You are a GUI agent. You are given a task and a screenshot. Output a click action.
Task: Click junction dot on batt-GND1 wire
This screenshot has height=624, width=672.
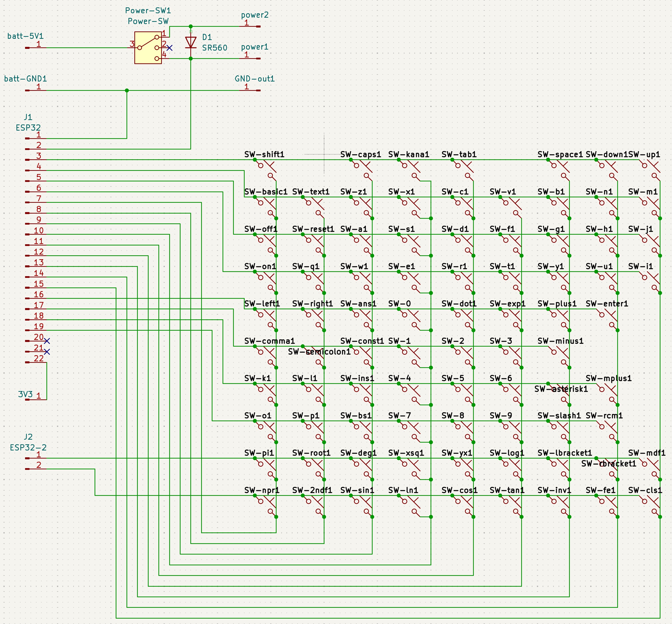point(127,91)
